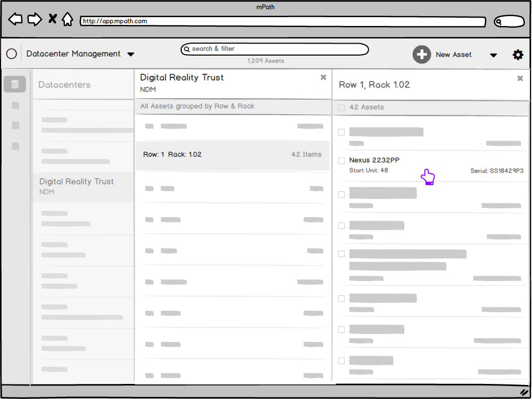Open the dropdown arrow next to New Asset

[493, 56]
